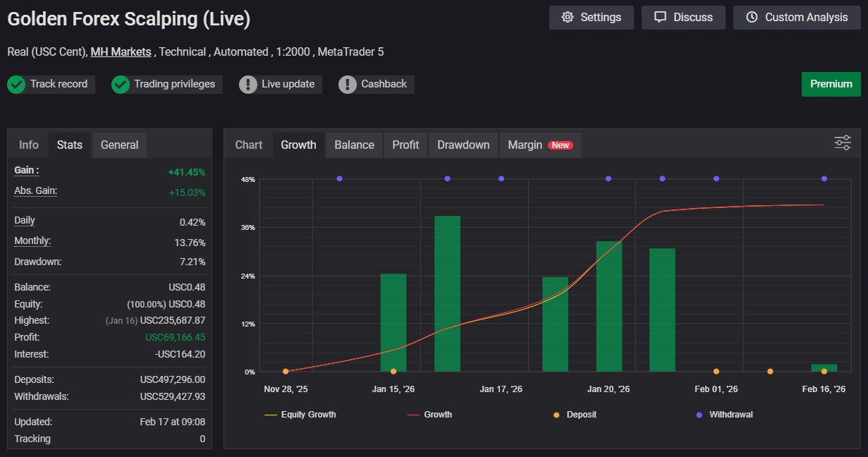868x457 pixels.
Task: Click the Track record badge label
Action: pyautogui.click(x=59, y=84)
